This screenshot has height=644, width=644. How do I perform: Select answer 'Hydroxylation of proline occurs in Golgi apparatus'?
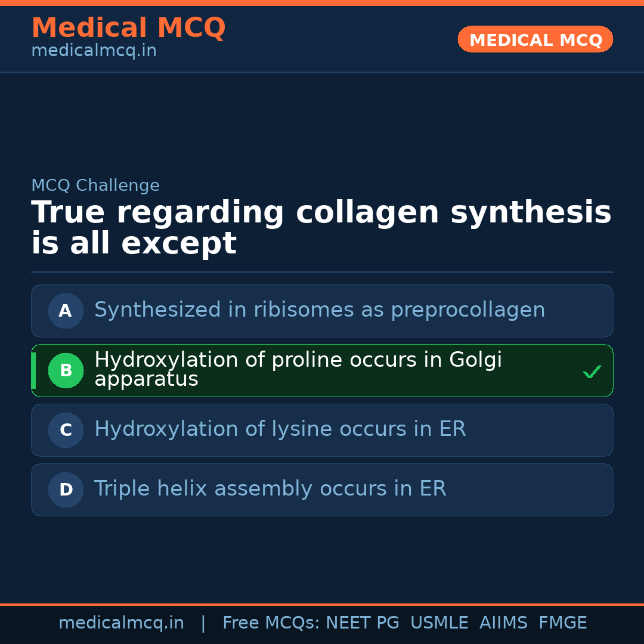tap(298, 370)
